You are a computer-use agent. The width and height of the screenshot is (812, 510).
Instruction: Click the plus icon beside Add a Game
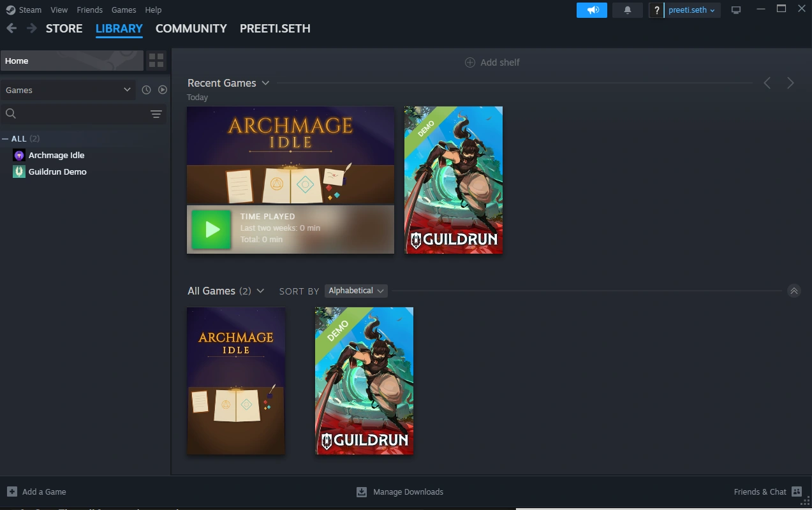point(12,492)
